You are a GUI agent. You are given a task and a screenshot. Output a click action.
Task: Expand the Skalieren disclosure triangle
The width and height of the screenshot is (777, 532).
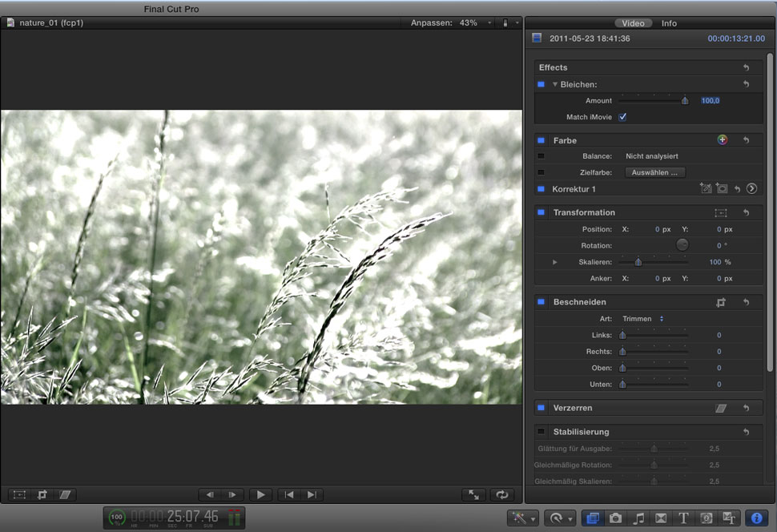[x=554, y=262]
